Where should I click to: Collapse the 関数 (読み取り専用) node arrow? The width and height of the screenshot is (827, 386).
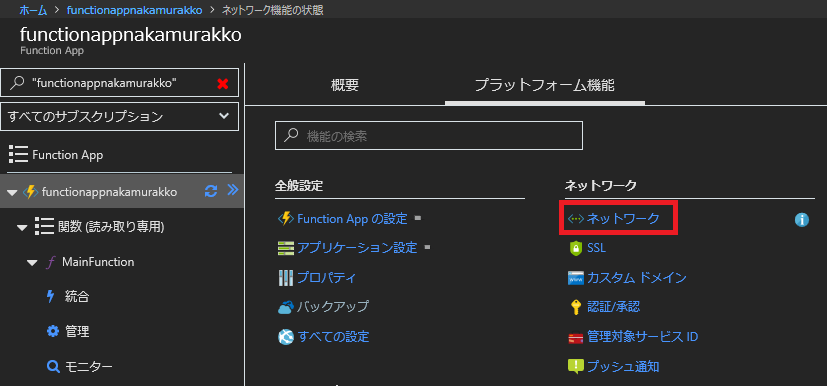[22, 228]
